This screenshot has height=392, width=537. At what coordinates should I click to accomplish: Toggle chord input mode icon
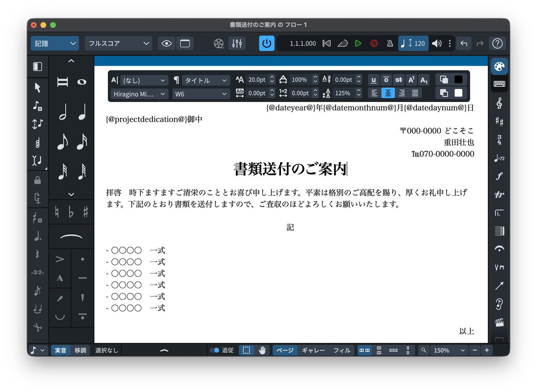click(38, 143)
